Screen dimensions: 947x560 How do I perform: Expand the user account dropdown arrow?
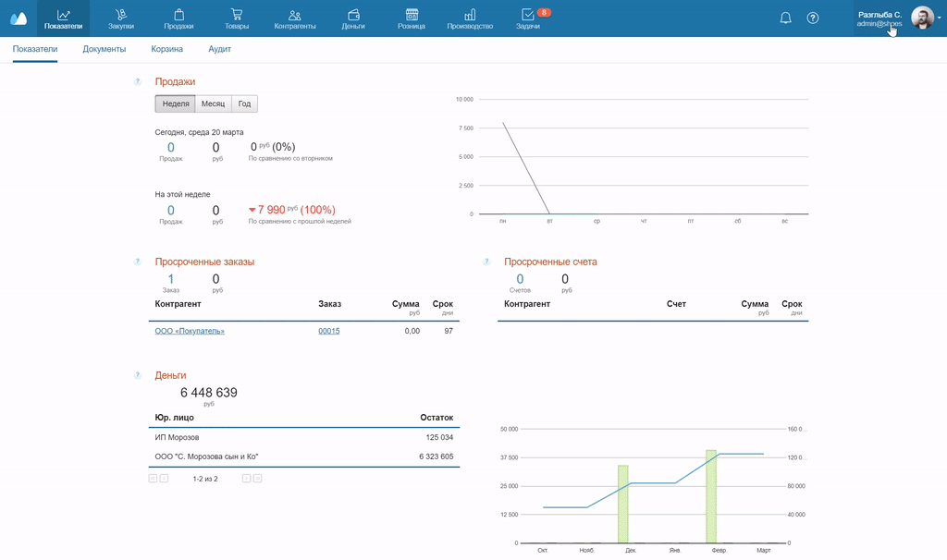940,17
